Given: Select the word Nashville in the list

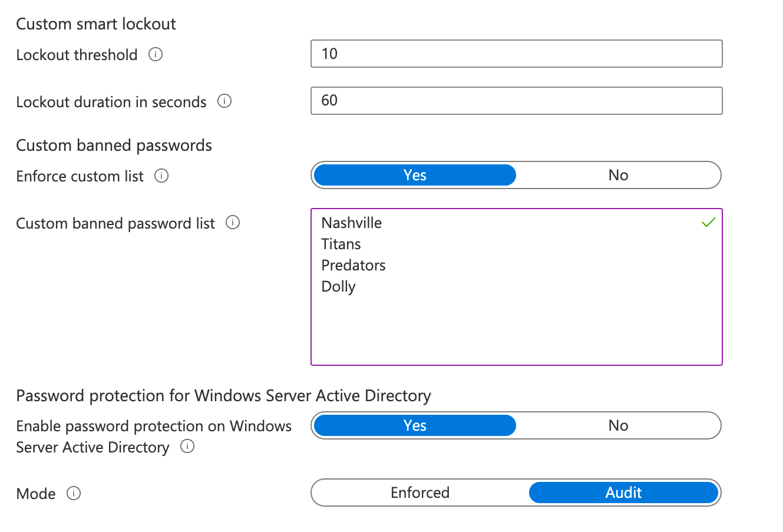Looking at the screenshot, I should tap(351, 223).
